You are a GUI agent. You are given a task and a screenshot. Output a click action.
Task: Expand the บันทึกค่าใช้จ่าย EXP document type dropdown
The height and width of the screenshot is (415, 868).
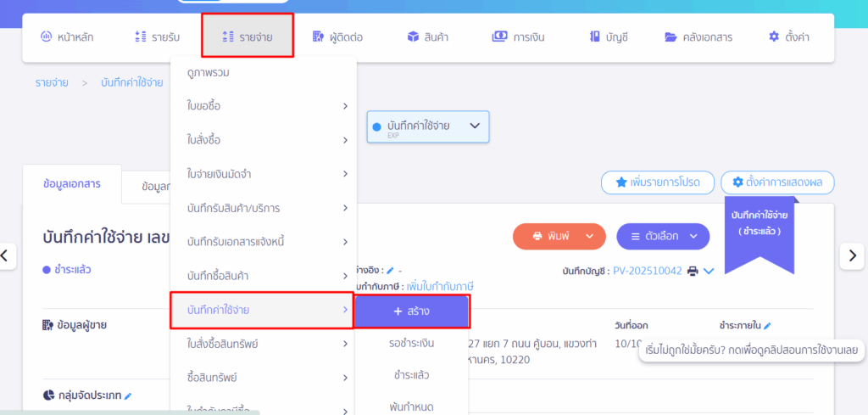point(428,126)
